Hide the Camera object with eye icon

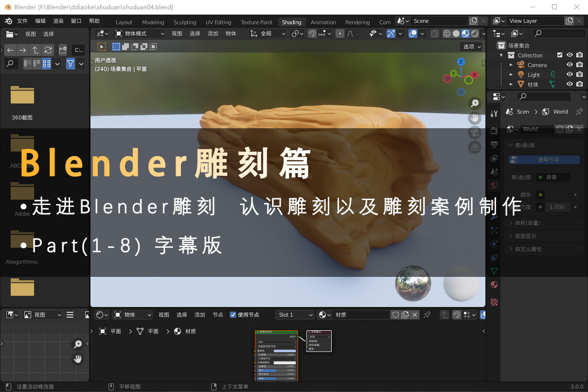pos(570,65)
